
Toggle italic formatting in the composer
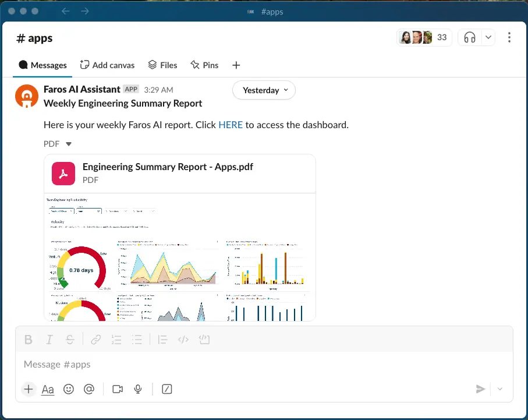[49, 339]
